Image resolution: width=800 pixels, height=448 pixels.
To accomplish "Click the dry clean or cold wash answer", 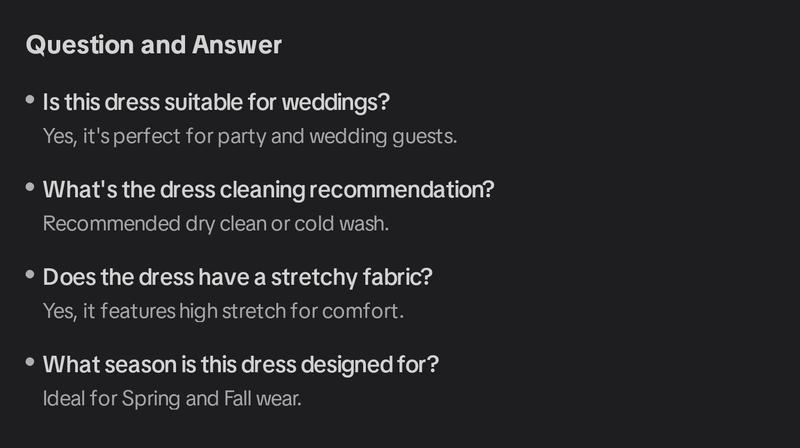I will [216, 224].
